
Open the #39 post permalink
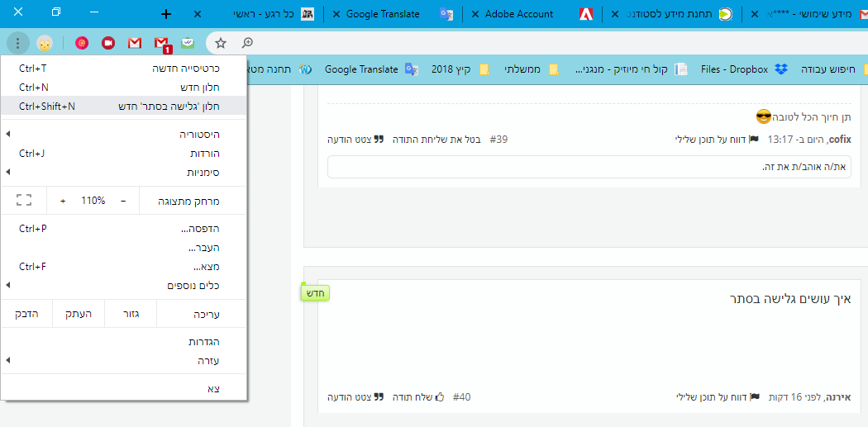498,140
